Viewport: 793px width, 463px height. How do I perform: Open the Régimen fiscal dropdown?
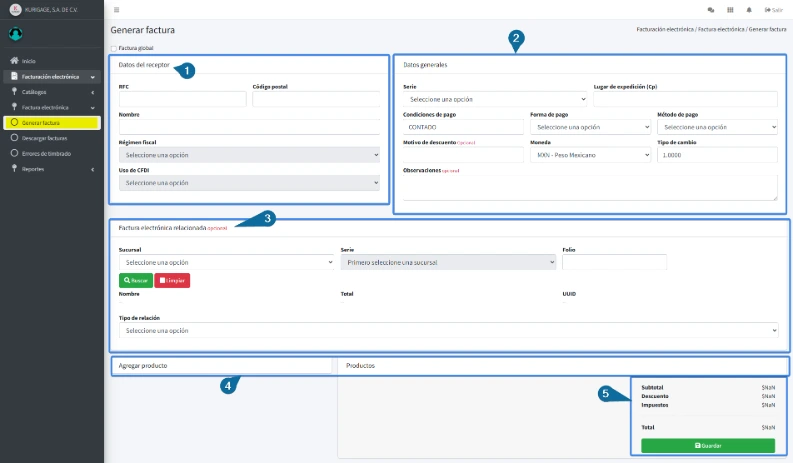(249, 155)
